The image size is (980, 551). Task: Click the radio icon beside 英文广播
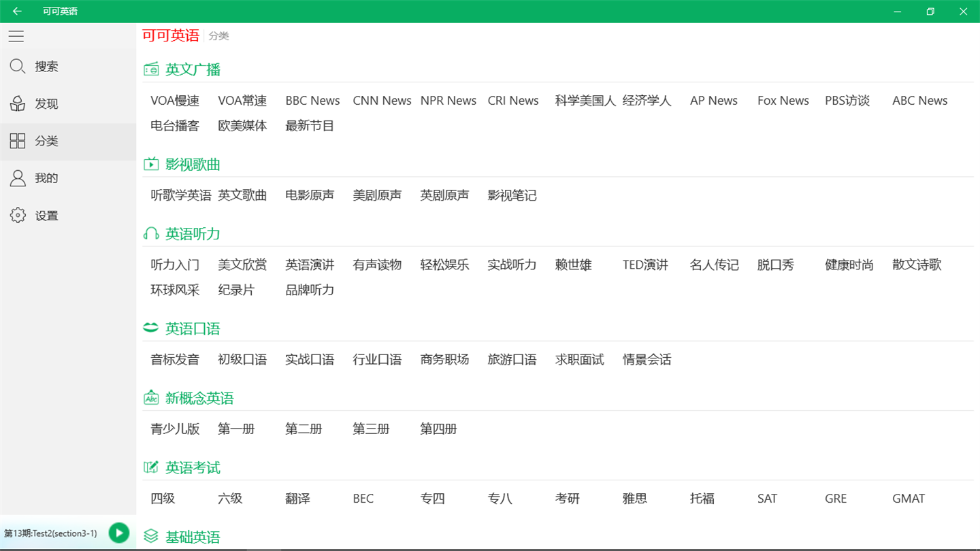pyautogui.click(x=151, y=69)
